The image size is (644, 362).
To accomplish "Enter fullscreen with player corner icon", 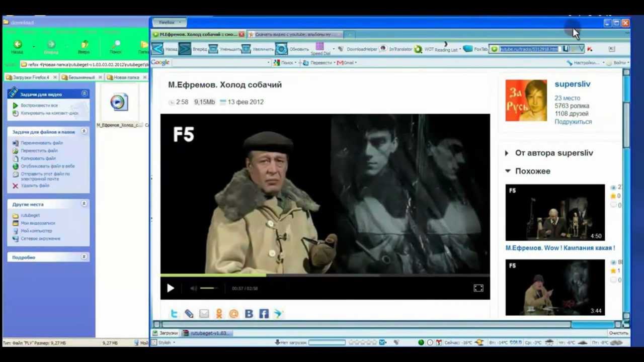I will (x=478, y=288).
